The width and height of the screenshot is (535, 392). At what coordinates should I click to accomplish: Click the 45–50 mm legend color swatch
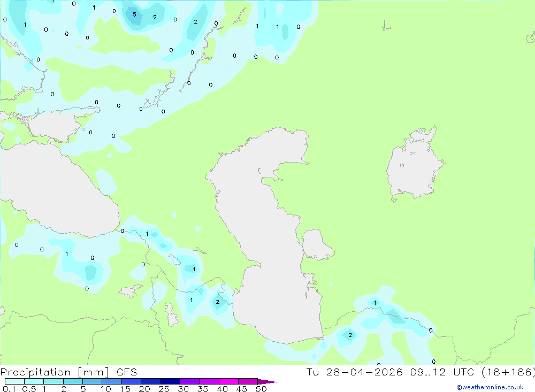coord(248,381)
